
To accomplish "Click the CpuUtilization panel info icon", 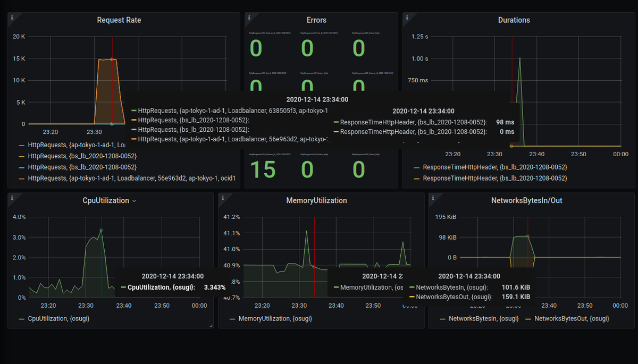I will [11, 197].
